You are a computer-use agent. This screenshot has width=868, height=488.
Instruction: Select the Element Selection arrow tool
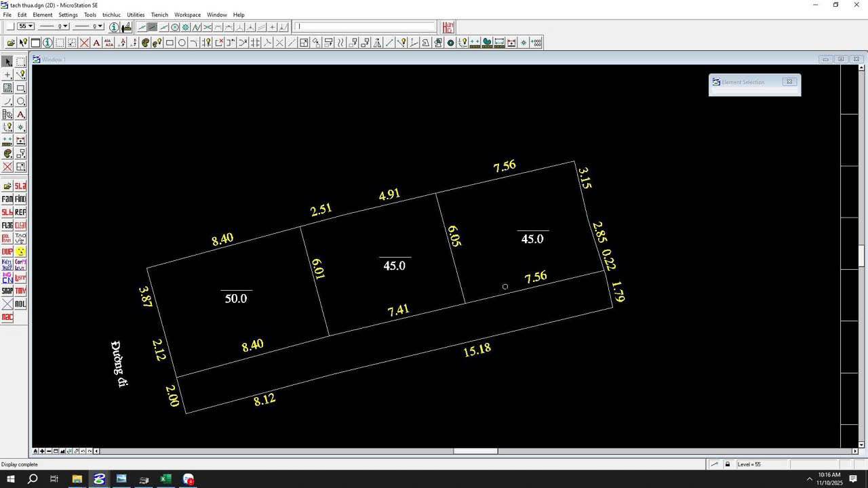coord(7,61)
